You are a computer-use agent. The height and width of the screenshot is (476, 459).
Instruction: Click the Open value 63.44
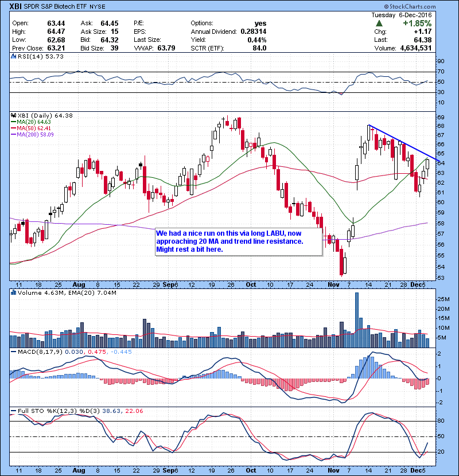56,24
